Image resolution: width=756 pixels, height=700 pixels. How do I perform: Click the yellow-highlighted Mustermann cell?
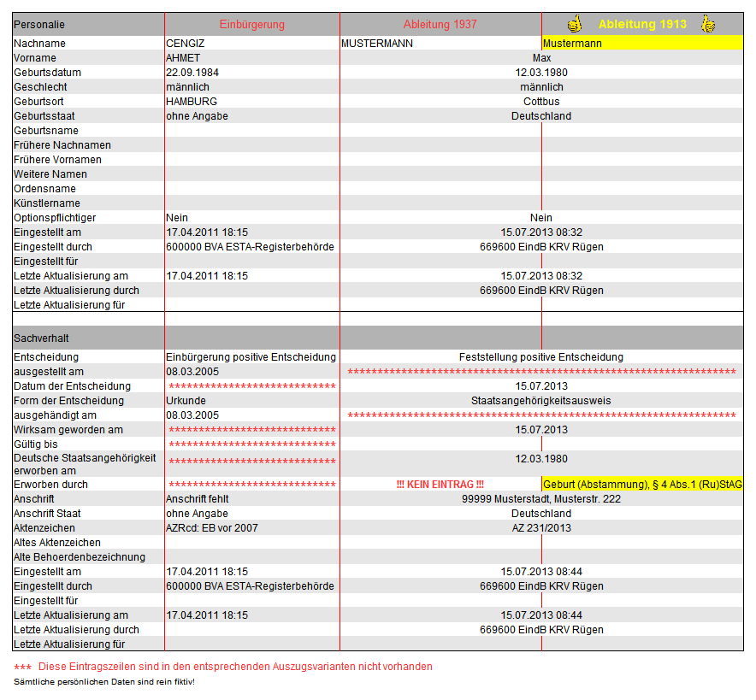click(x=642, y=44)
